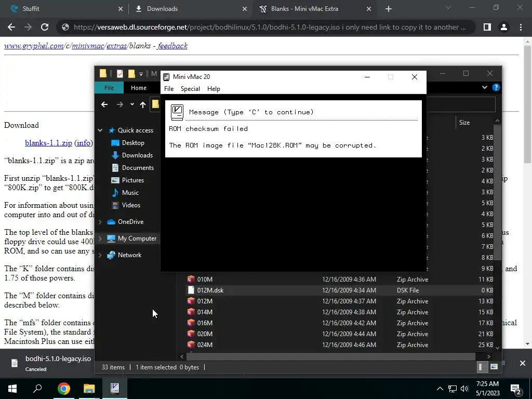
Task: Open File tab in File Explorer ribbon
Action: [109, 87]
